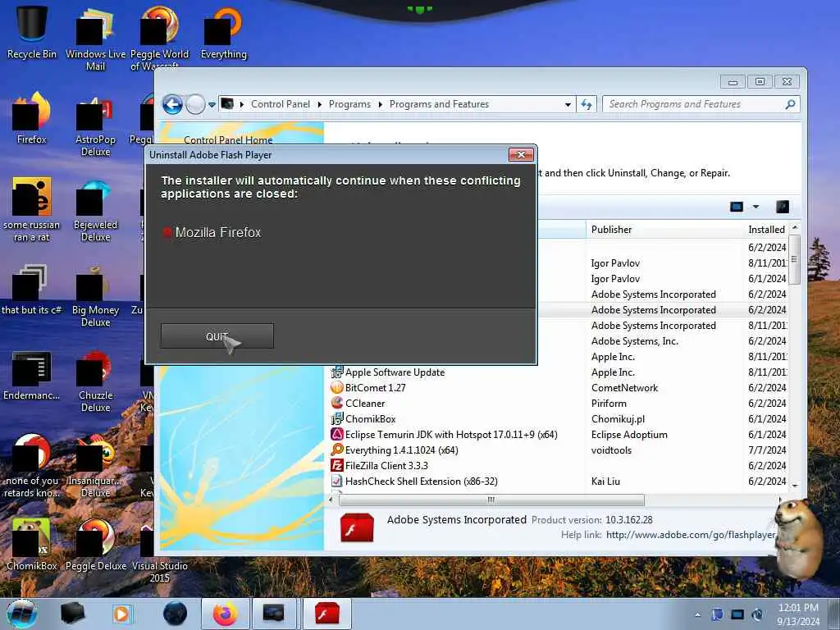Select Apple Software Update in the list
The height and width of the screenshot is (630, 840).
point(395,372)
